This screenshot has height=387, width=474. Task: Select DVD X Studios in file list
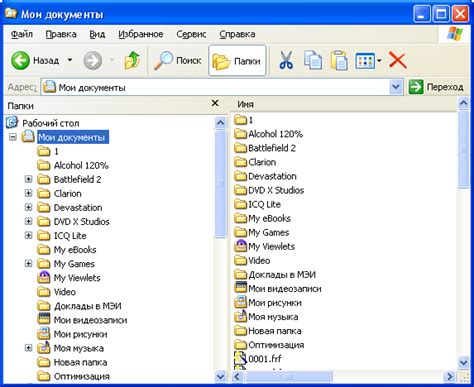(269, 190)
